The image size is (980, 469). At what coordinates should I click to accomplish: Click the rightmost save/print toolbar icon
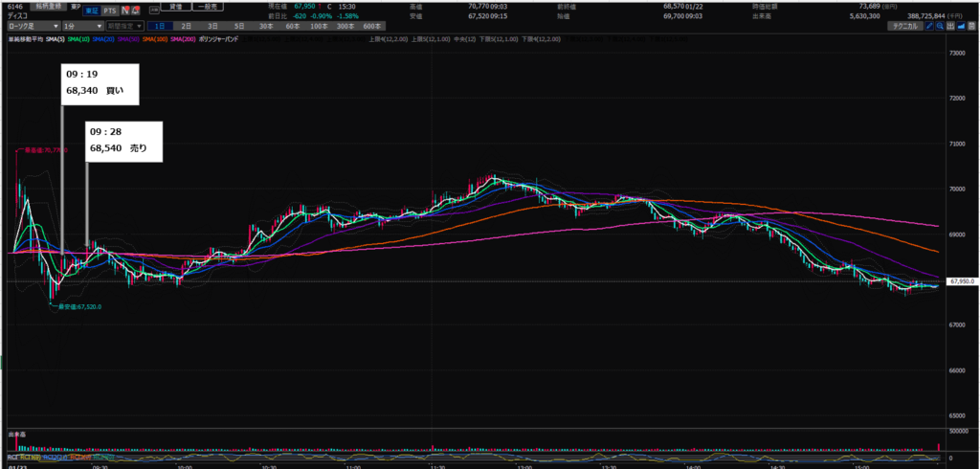pyautogui.click(x=972, y=26)
